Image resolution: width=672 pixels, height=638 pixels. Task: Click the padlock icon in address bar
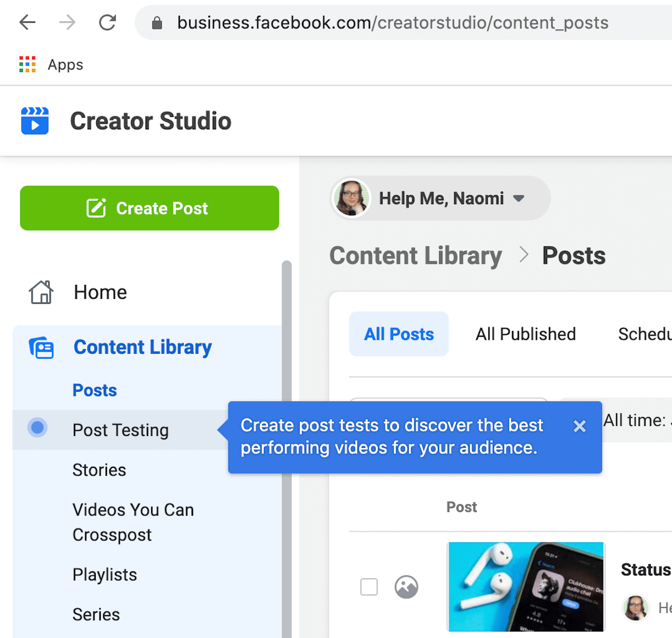[x=156, y=22]
